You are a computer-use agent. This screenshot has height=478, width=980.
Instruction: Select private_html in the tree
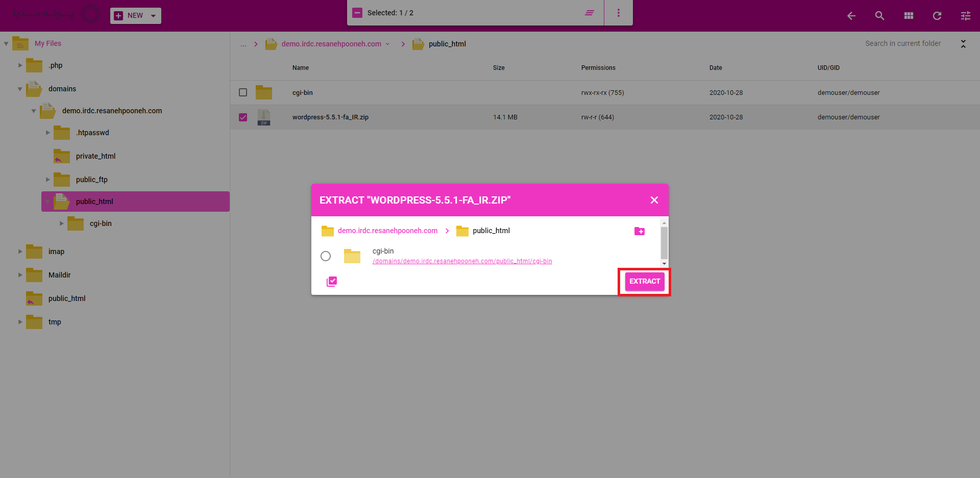coord(95,156)
